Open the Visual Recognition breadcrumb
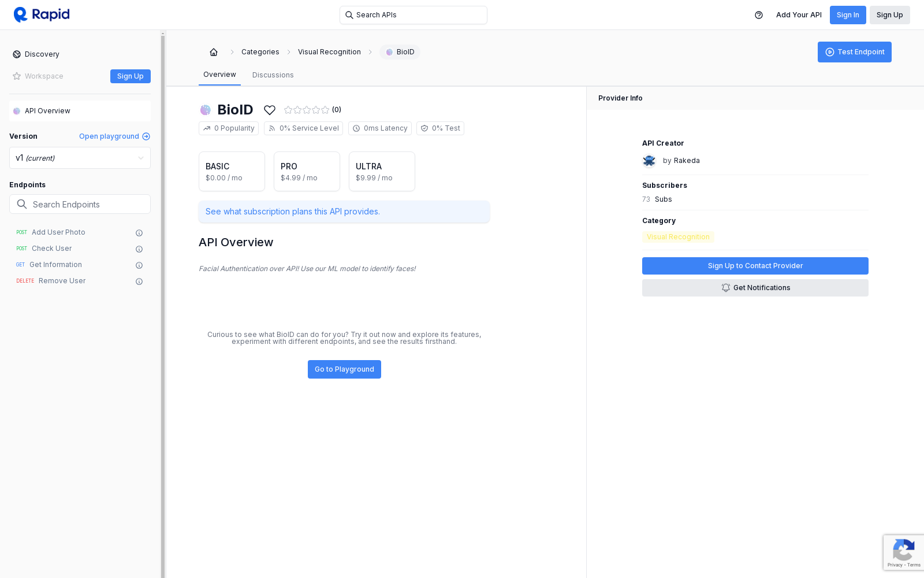Screen dimensions: 924x578 pos(329,52)
